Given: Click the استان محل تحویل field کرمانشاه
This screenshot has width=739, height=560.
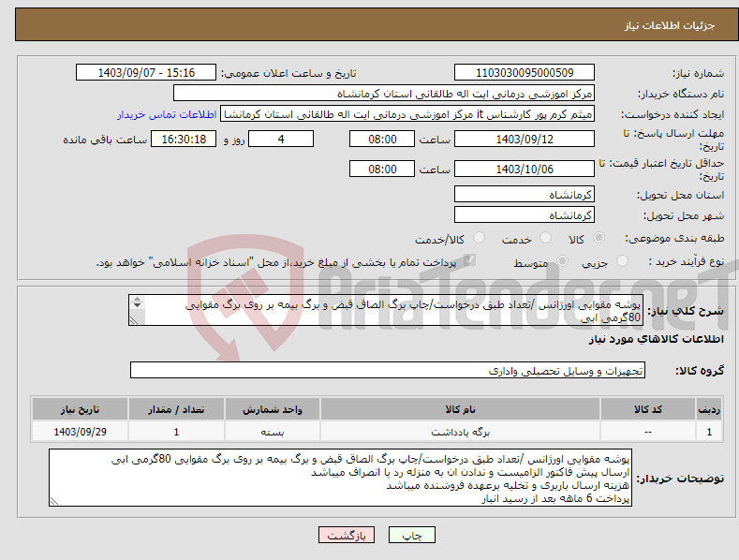Looking at the screenshot, I should coord(525,194).
